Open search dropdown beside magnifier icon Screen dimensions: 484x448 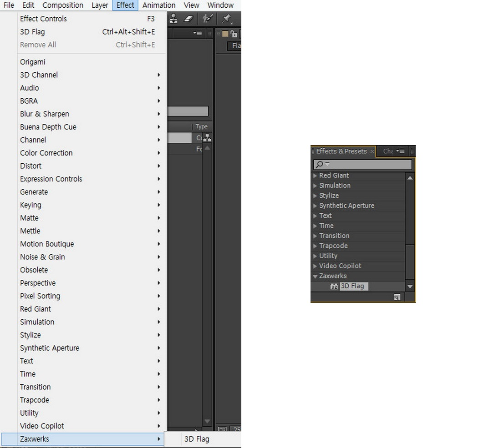click(327, 164)
